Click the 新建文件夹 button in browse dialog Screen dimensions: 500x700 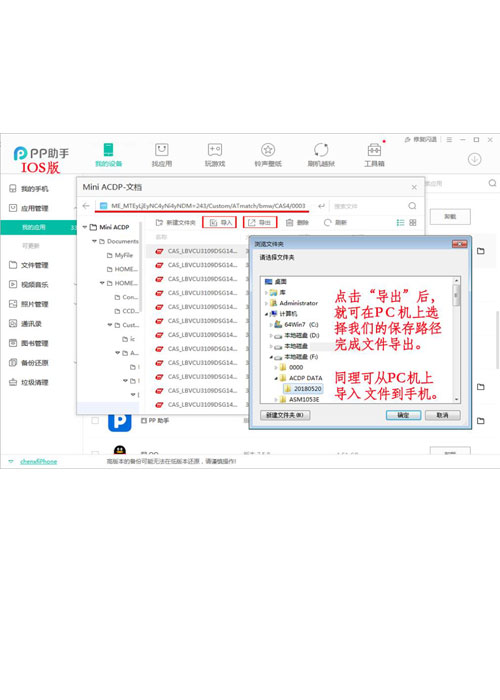tap(285, 415)
